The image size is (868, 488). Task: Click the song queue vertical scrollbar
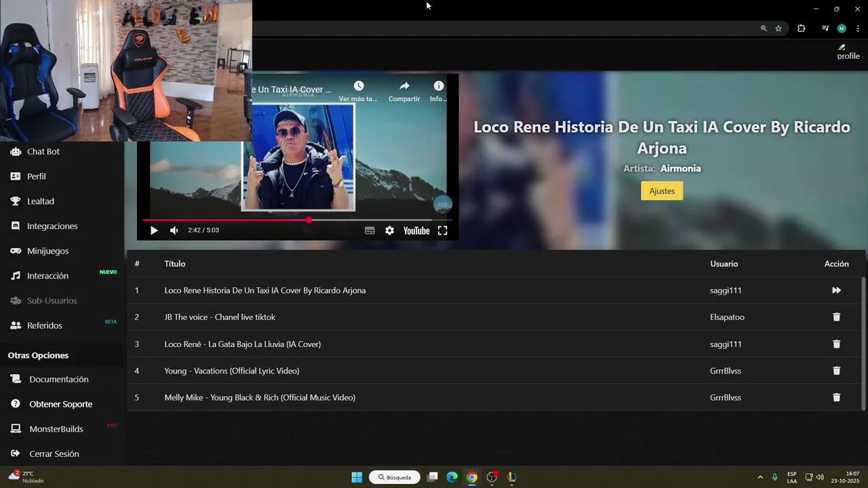[x=863, y=343]
